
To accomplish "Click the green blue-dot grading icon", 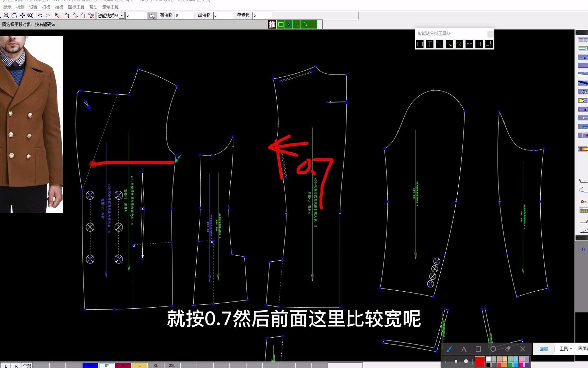I will click(x=289, y=24).
